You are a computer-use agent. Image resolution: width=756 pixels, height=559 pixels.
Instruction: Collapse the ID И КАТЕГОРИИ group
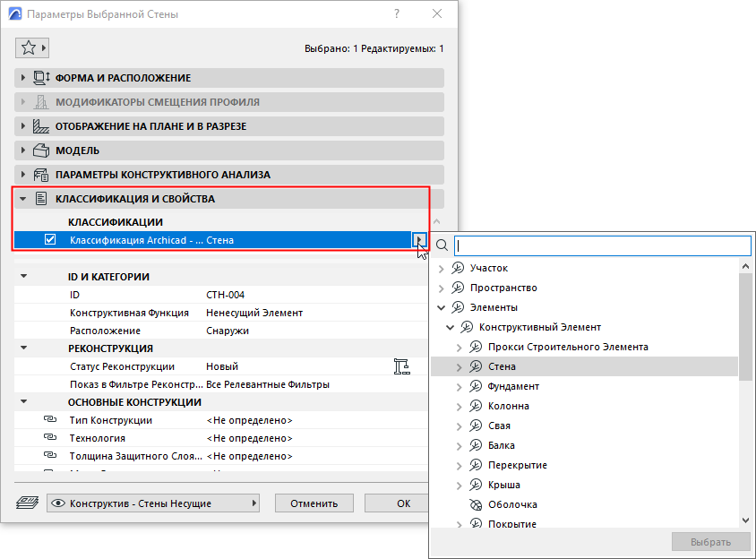[x=23, y=277]
